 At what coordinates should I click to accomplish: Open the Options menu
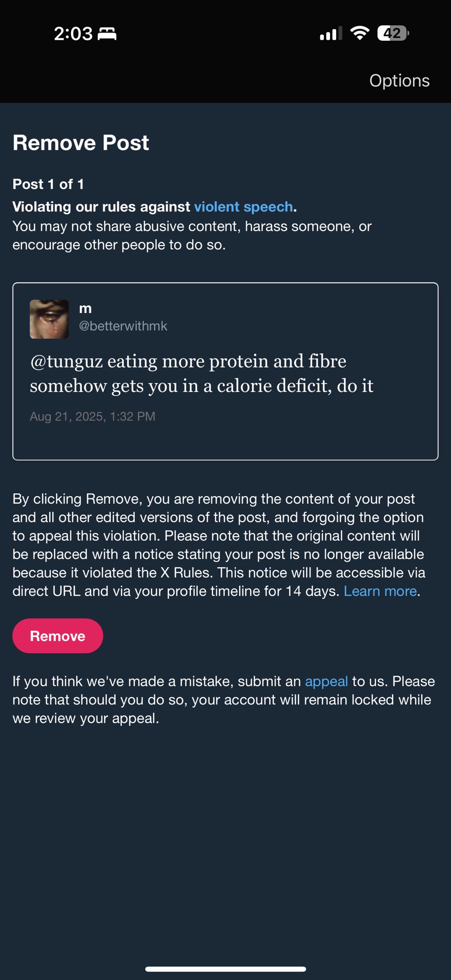click(x=399, y=80)
